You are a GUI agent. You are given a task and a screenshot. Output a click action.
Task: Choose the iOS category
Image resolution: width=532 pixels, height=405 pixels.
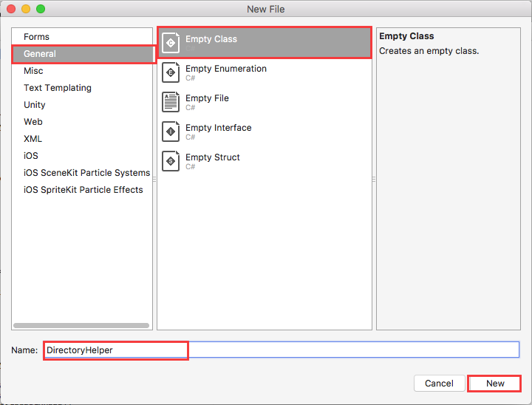point(30,155)
